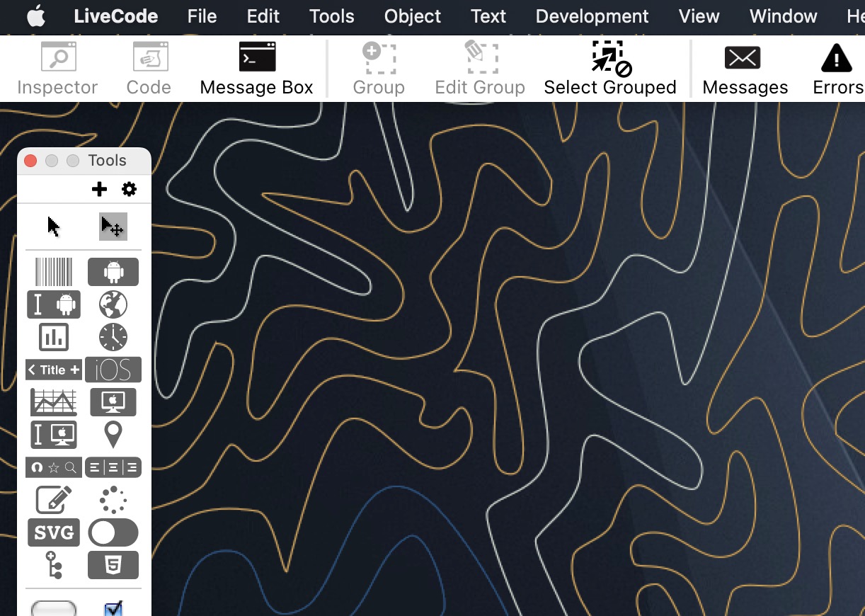Pick the checkbox control in Tools palette
Image resolution: width=865 pixels, height=616 pixels.
[x=113, y=608]
